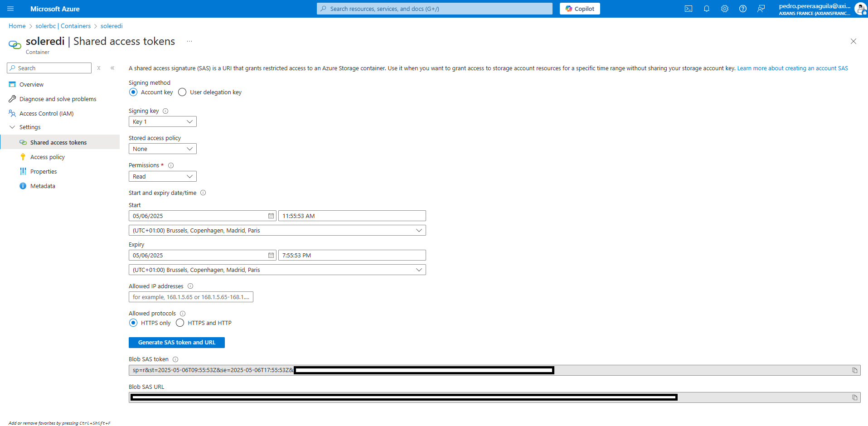Screen dimensions: 868x426
Task: Open portal settings gear icon
Action: pos(724,9)
